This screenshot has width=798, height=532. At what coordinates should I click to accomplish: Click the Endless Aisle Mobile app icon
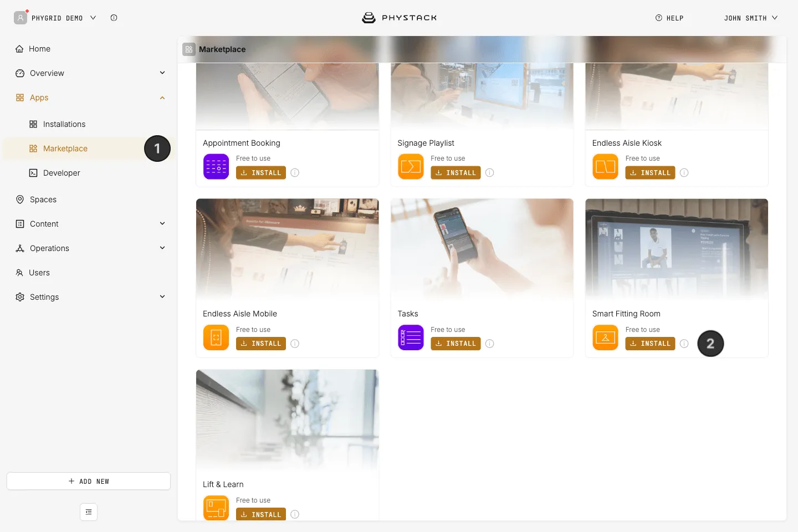click(x=216, y=337)
